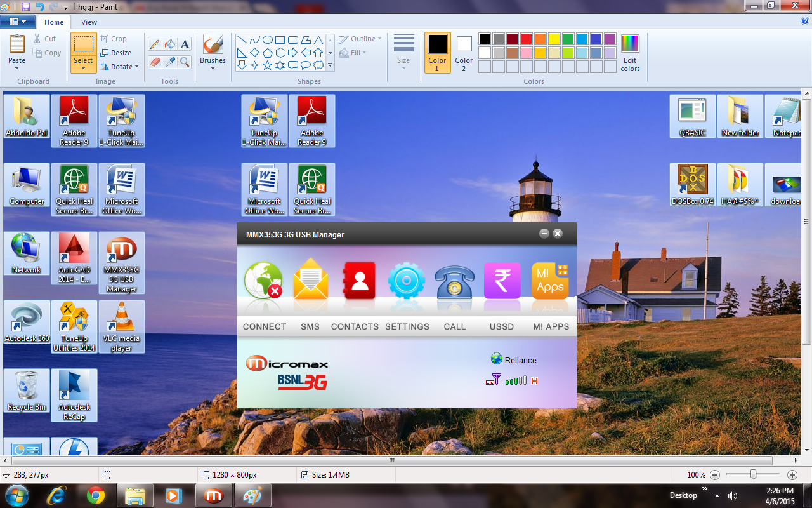Activate the rectangular Select tool
The width and height of the screenshot is (812, 508).
84,44
